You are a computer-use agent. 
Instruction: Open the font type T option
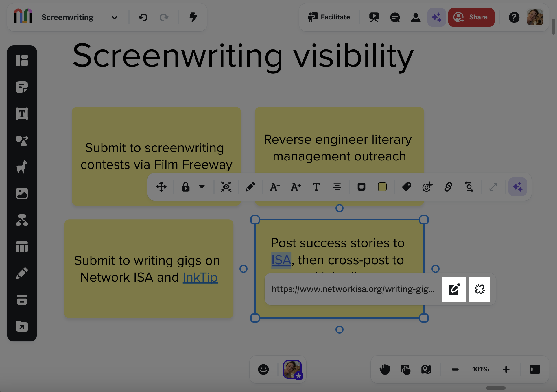[316, 187]
